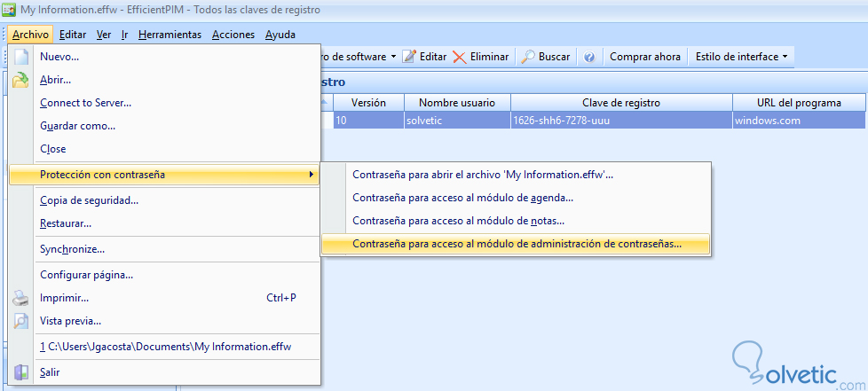The image size is (868, 391).
Task: Select Connect to Server option
Action: 85,103
